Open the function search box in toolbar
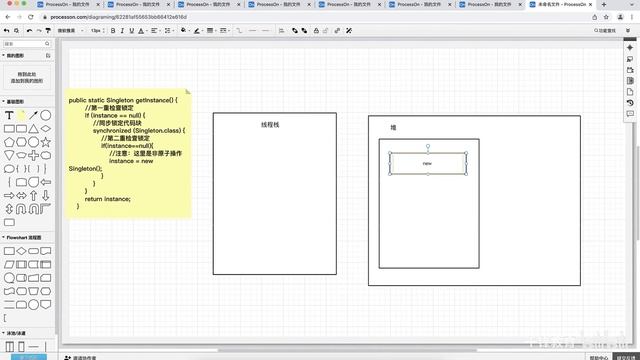Viewport: 640px width, 360px height. pos(605,31)
